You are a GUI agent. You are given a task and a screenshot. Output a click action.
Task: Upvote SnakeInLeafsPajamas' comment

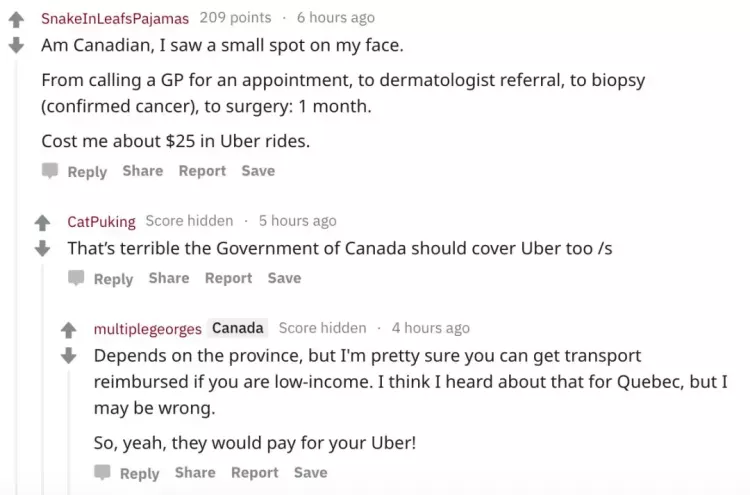pos(16,19)
